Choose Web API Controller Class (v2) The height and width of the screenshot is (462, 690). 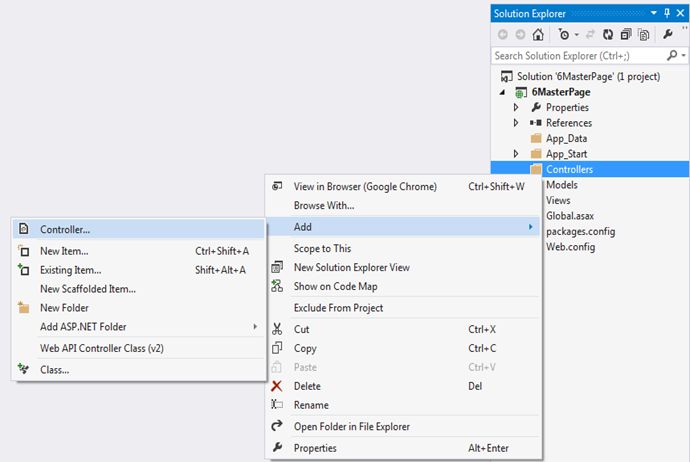click(x=139, y=348)
